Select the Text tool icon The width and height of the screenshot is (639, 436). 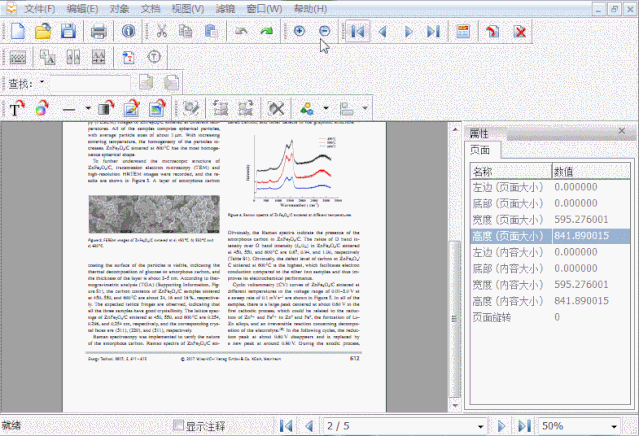(x=16, y=108)
